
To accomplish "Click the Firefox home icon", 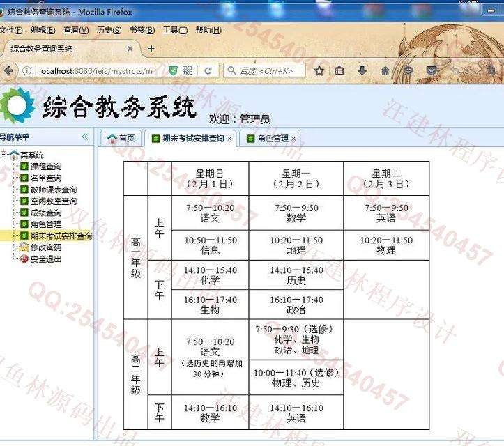I will tap(385, 71).
